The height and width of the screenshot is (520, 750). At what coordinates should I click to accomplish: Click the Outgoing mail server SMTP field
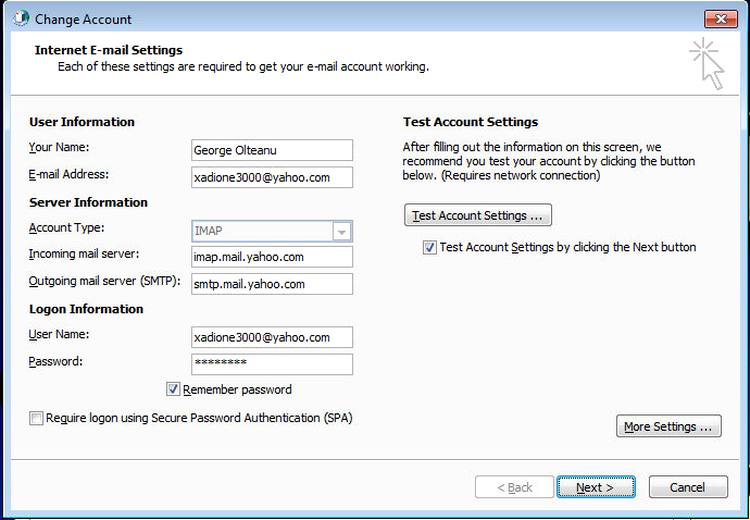coord(272,284)
